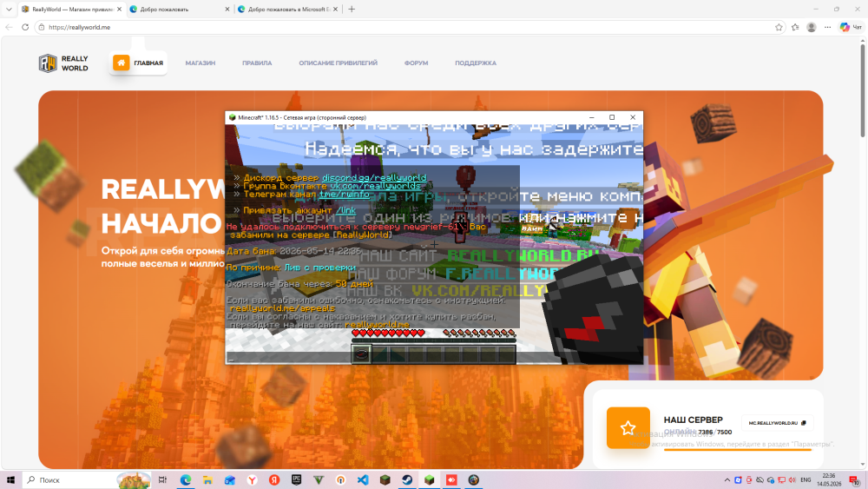Click the address bar URL field
Image resolution: width=868 pixels, height=489 pixels.
coord(410,27)
